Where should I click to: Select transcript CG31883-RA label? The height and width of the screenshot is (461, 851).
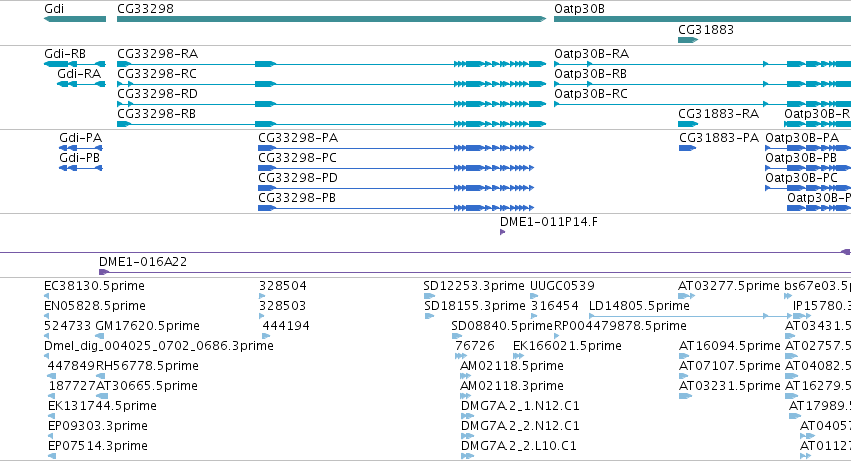pos(719,114)
